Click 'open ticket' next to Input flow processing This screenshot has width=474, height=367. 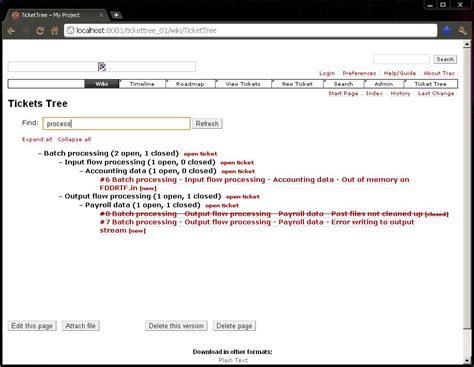[237, 163]
